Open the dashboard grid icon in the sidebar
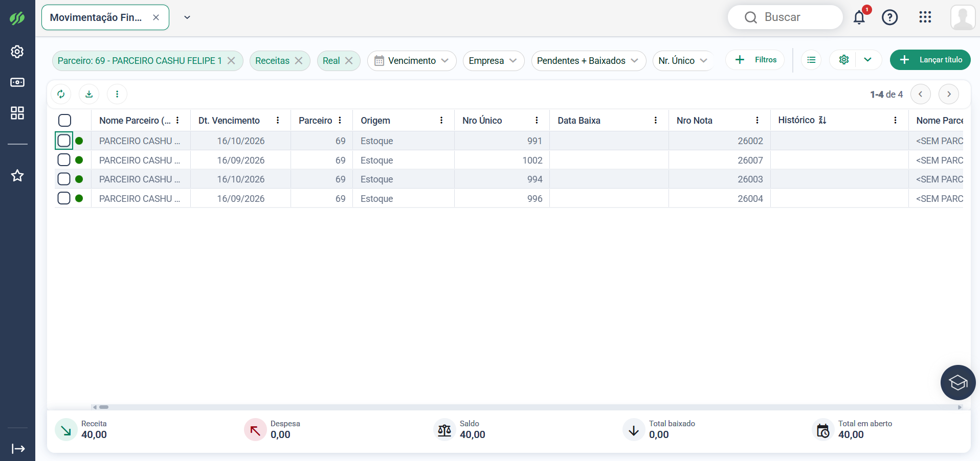Image resolution: width=980 pixels, height=461 pixels. pyautogui.click(x=17, y=113)
